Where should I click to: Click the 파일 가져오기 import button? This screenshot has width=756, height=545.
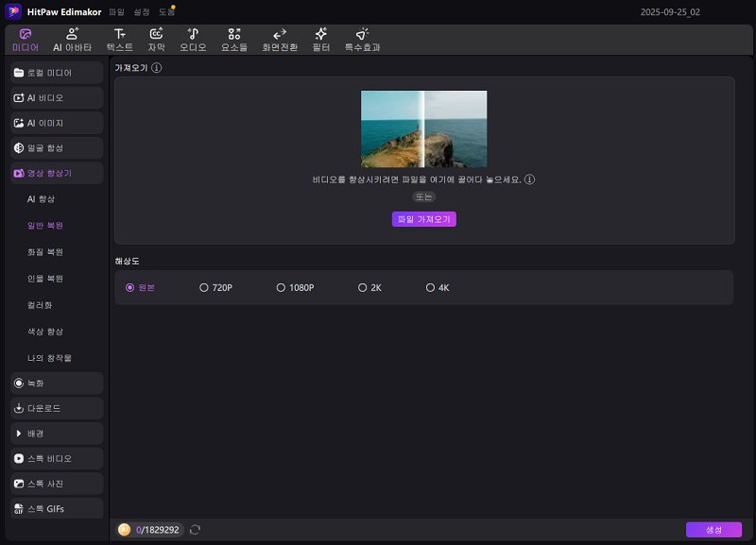tap(424, 219)
